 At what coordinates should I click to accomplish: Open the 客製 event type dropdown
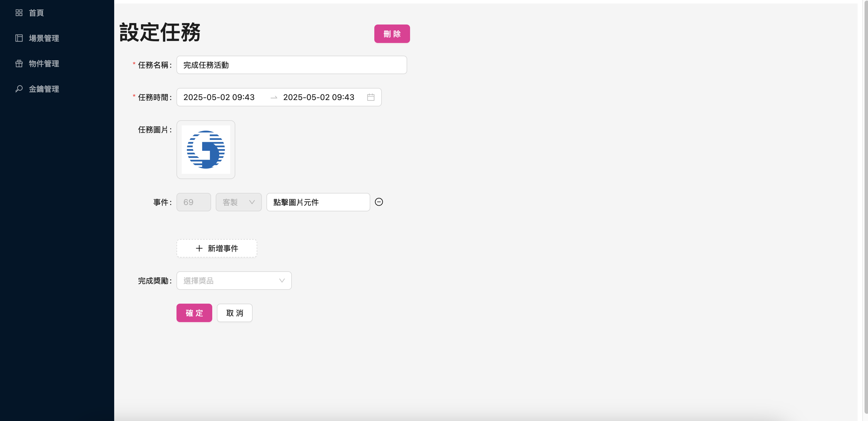[238, 202]
